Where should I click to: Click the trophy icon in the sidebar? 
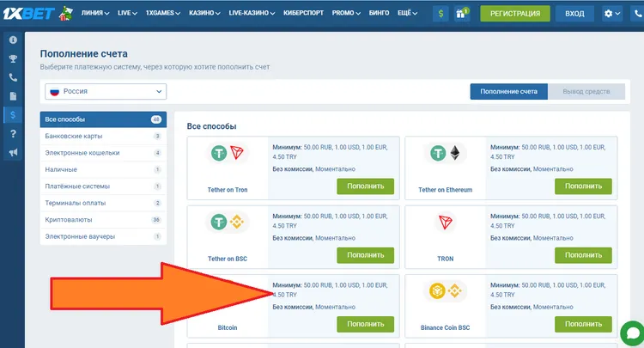click(x=13, y=59)
